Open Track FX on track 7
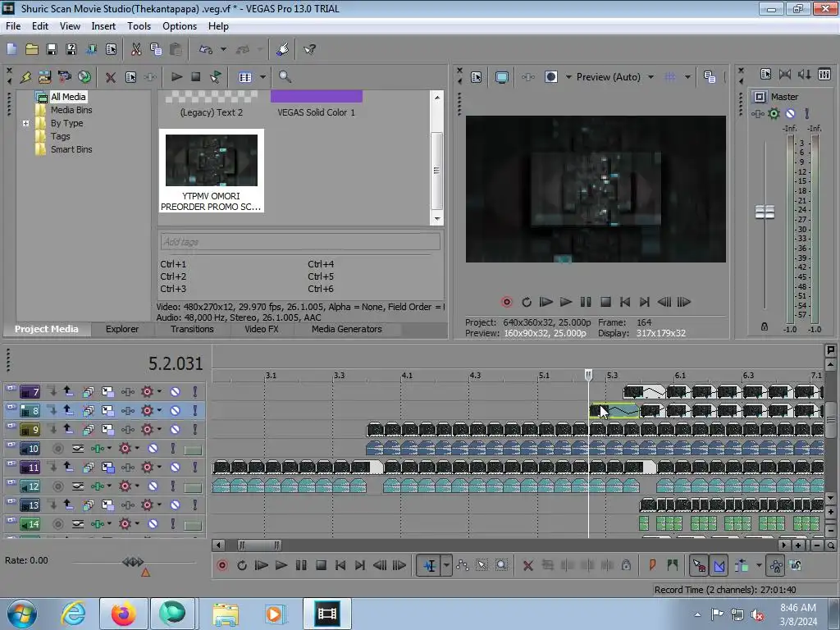 (x=127, y=391)
